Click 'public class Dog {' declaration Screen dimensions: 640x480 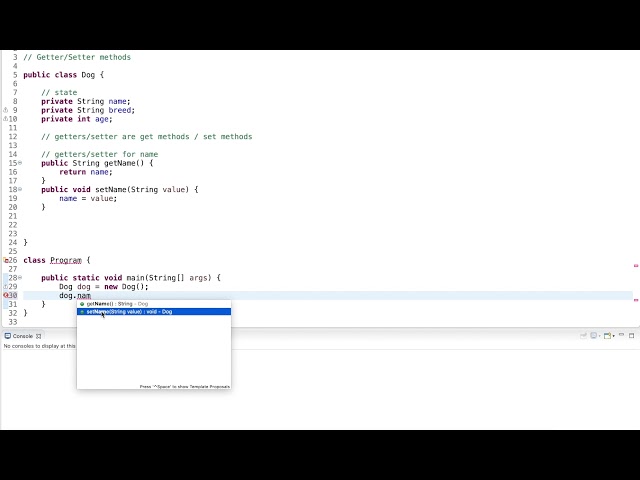[64, 75]
